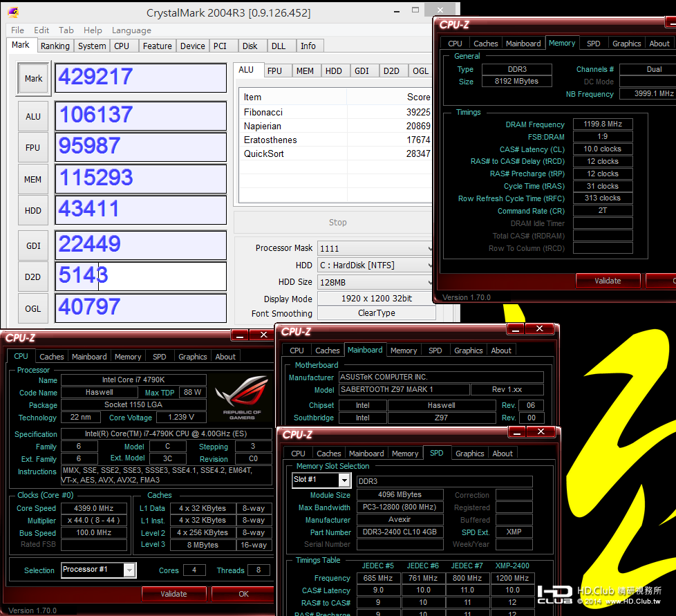Click the Font Smoothing ClearType field
The height and width of the screenshot is (616, 676).
(x=377, y=313)
